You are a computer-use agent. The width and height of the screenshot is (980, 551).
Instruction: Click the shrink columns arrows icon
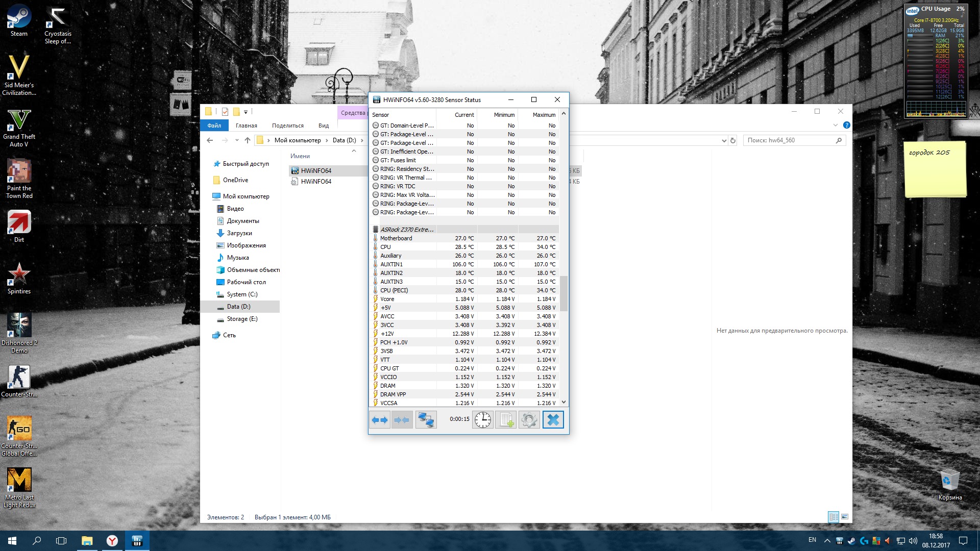click(x=402, y=420)
